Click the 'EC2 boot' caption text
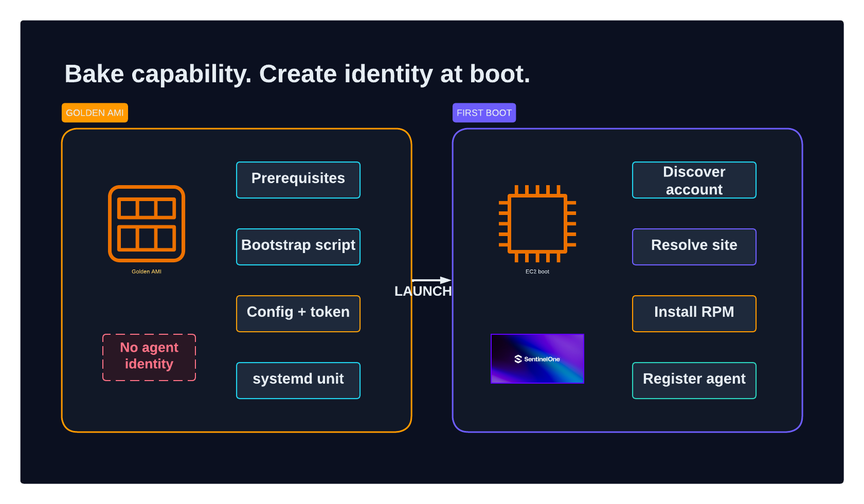864x504 pixels. tap(537, 272)
